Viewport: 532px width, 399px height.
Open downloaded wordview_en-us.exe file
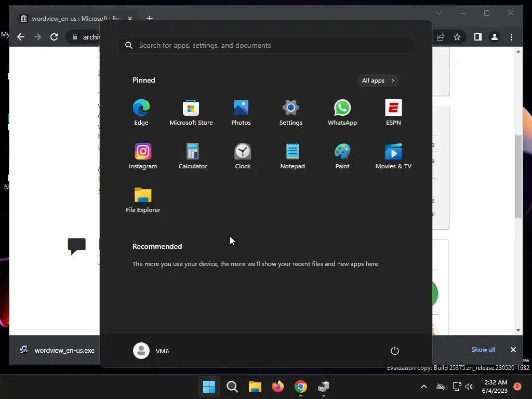point(58,350)
